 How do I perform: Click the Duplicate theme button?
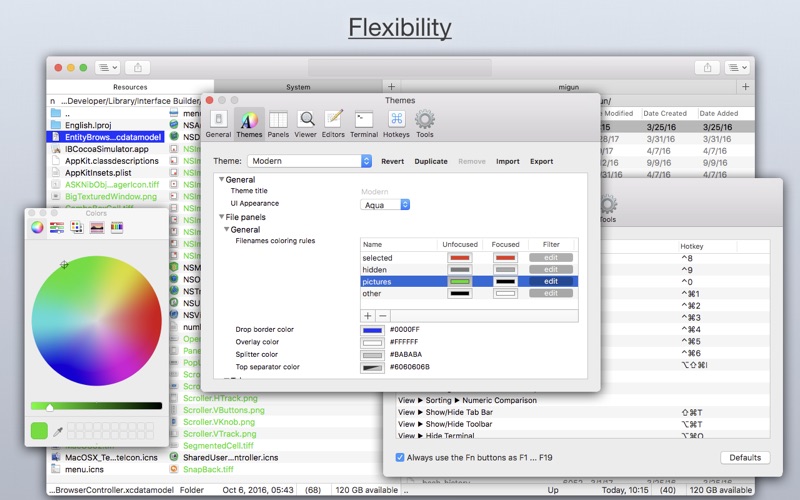coord(431,161)
